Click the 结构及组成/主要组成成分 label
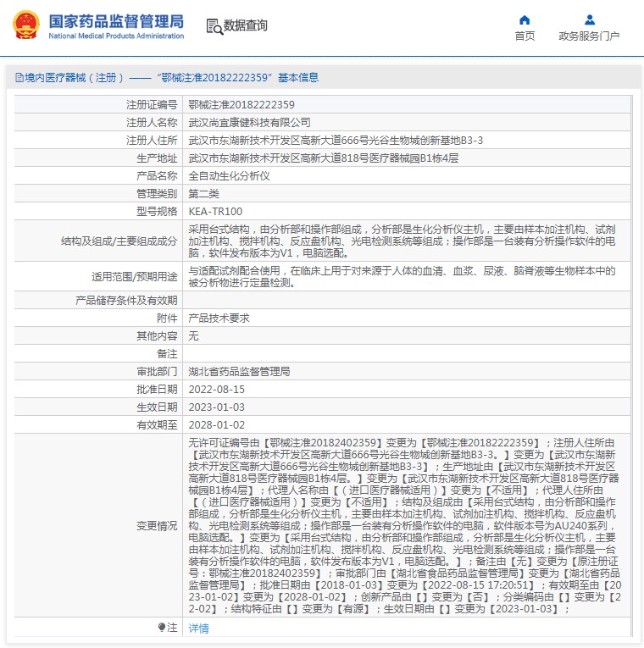Viewport: 644px width, 648px height. tap(119, 241)
